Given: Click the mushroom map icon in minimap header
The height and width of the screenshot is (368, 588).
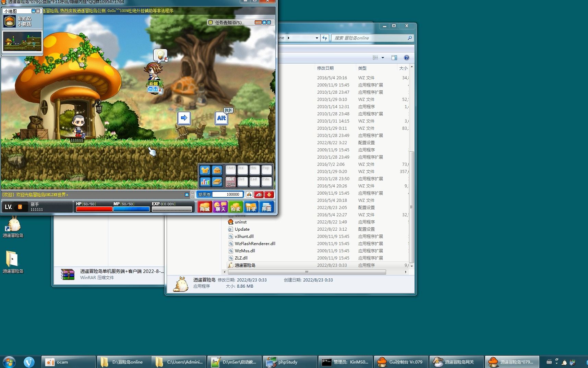Looking at the screenshot, I should pyautogui.click(x=10, y=21).
